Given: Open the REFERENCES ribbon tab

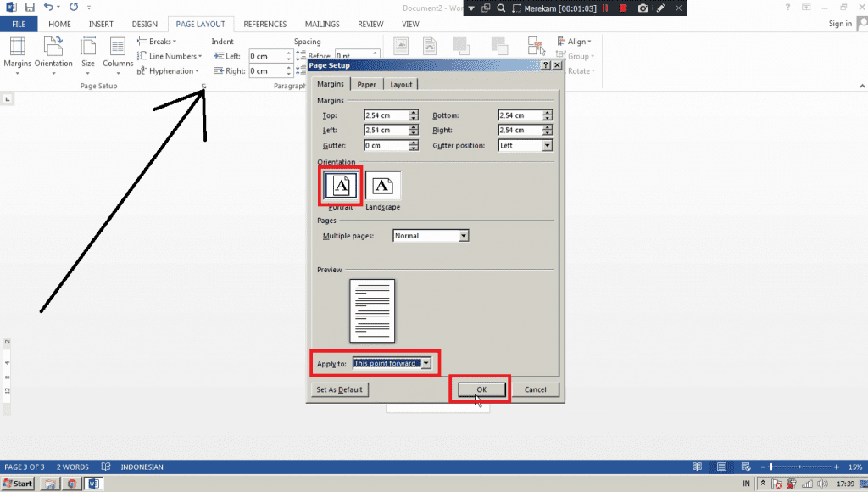Looking at the screenshot, I should click(x=264, y=24).
